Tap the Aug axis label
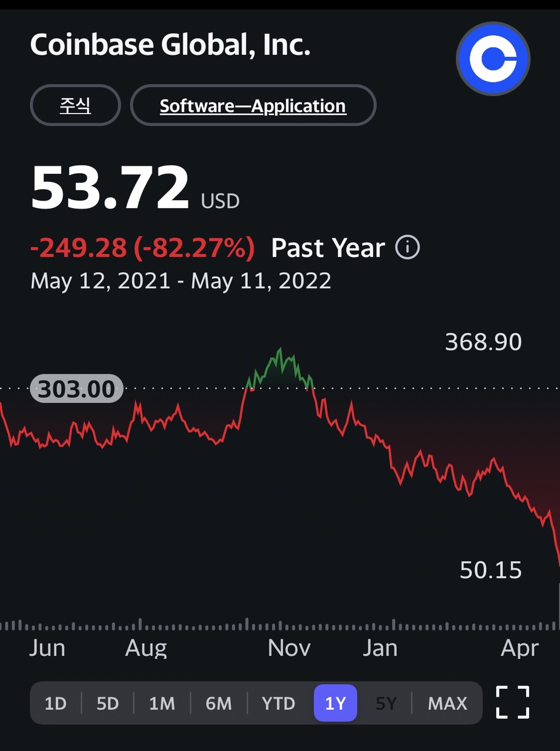Image resolution: width=560 pixels, height=751 pixels. pos(146,649)
